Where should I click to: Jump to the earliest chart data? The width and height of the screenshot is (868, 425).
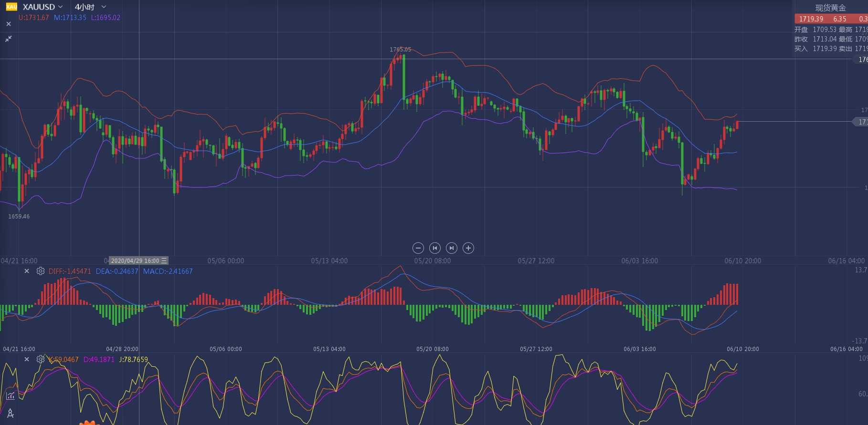pos(435,248)
